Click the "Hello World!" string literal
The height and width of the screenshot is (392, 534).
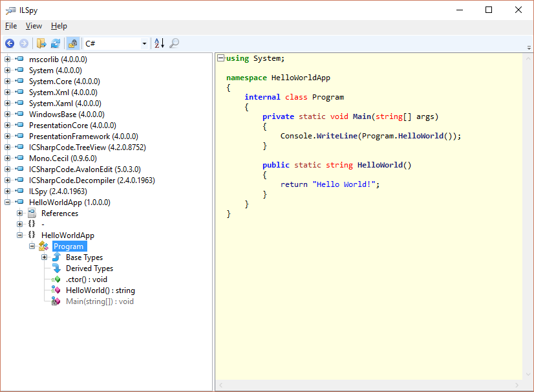coord(344,184)
